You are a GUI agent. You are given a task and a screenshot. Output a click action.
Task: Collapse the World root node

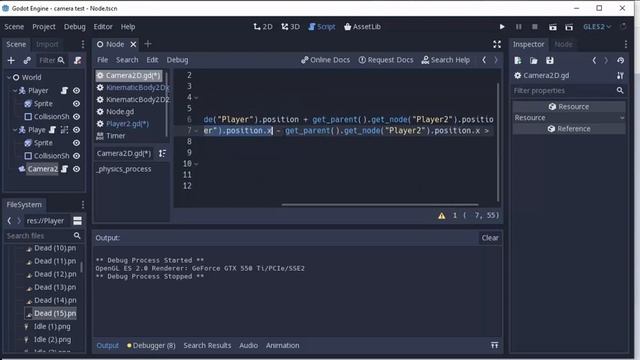click(9, 77)
